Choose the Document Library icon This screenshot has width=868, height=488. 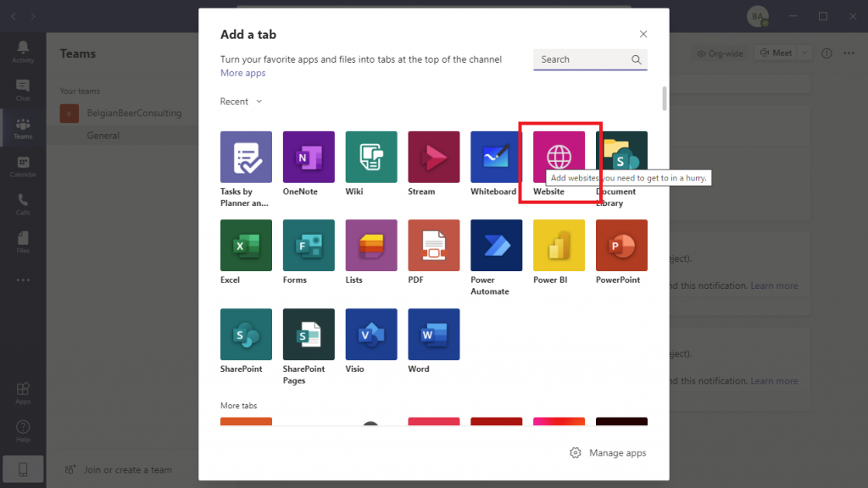coord(621,157)
